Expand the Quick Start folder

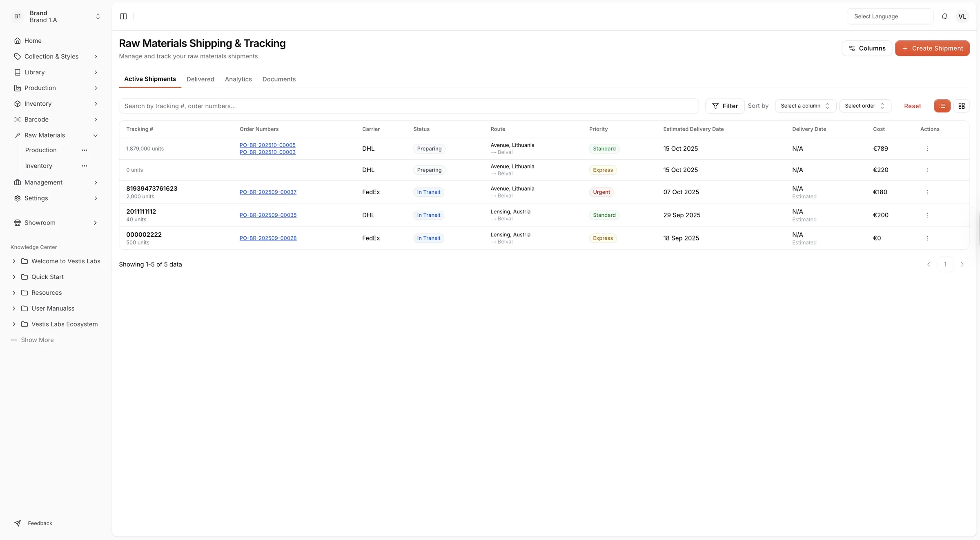coord(14,277)
